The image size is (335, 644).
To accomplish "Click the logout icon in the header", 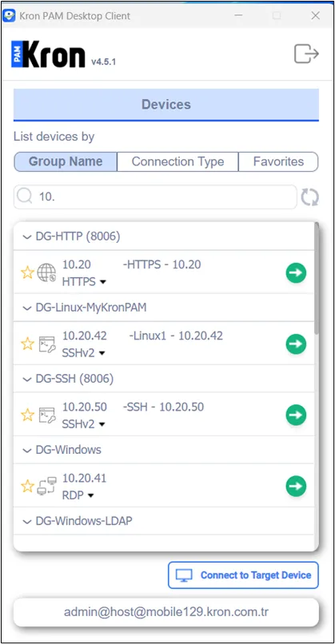I will tap(306, 54).
